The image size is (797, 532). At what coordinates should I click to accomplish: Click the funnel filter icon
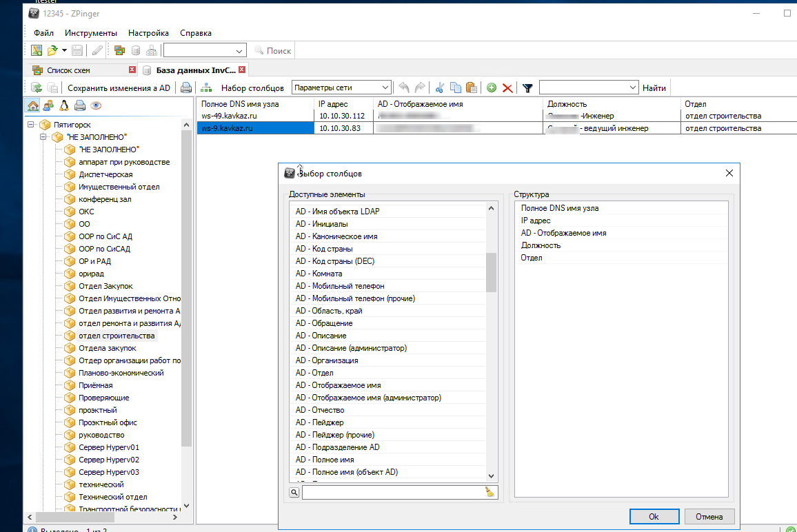coord(527,88)
